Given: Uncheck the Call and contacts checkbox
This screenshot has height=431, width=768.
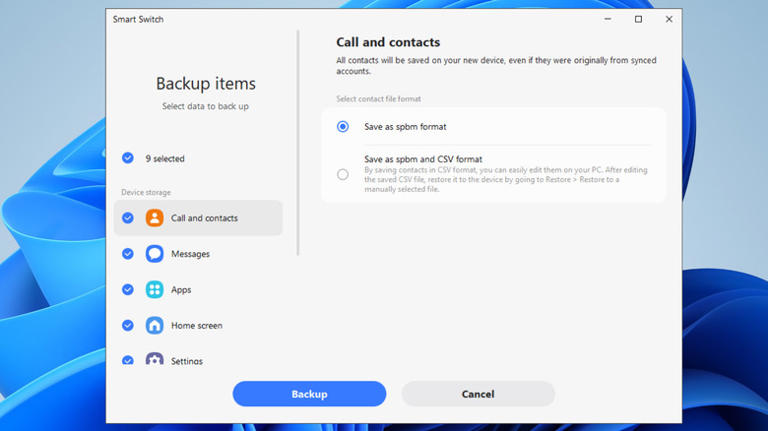Looking at the screenshot, I should (x=127, y=218).
